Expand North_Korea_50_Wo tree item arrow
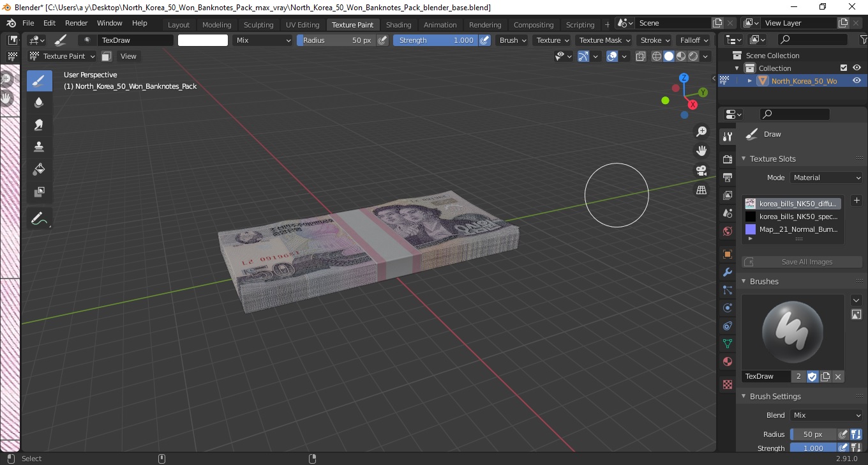 point(750,80)
